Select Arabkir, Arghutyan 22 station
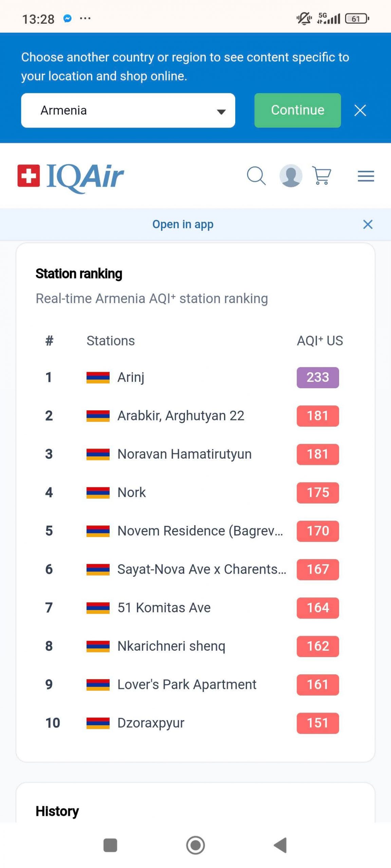This screenshot has height=868, width=391. pos(181,416)
